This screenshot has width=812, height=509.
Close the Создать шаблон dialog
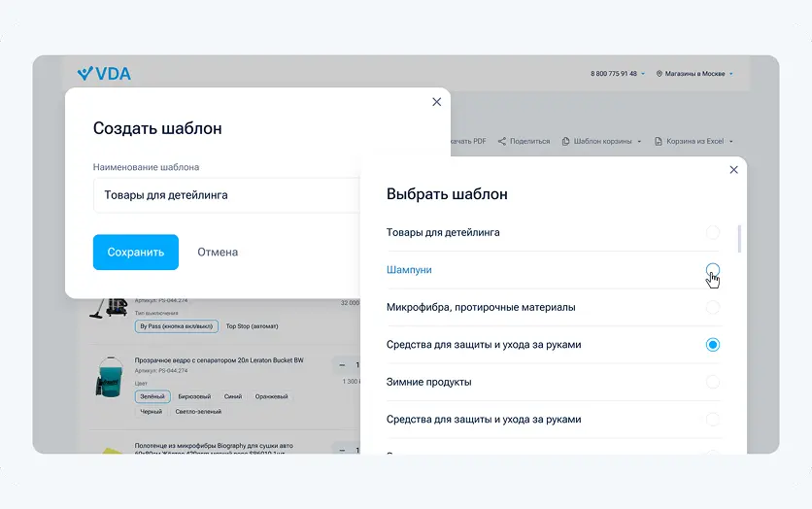[x=436, y=102]
